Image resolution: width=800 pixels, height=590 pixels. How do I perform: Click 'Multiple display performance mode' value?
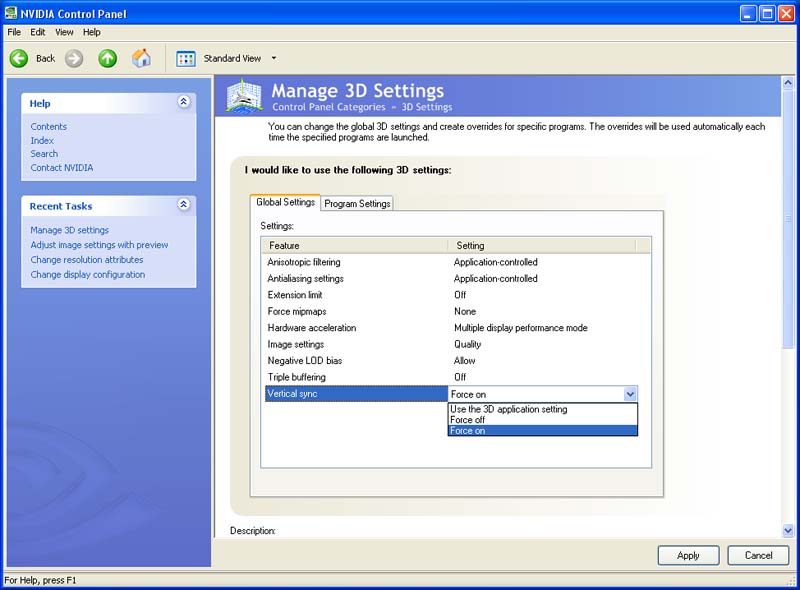pyautogui.click(x=521, y=328)
